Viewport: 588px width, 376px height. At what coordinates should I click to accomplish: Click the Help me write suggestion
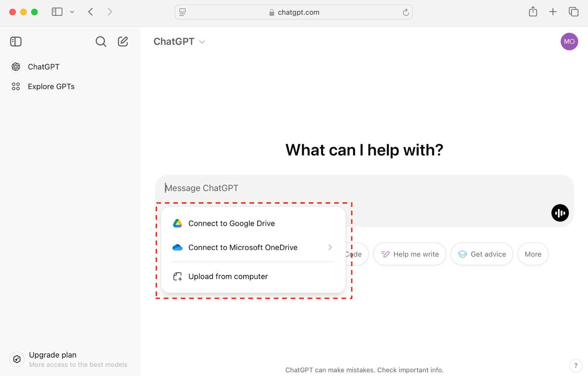point(409,254)
